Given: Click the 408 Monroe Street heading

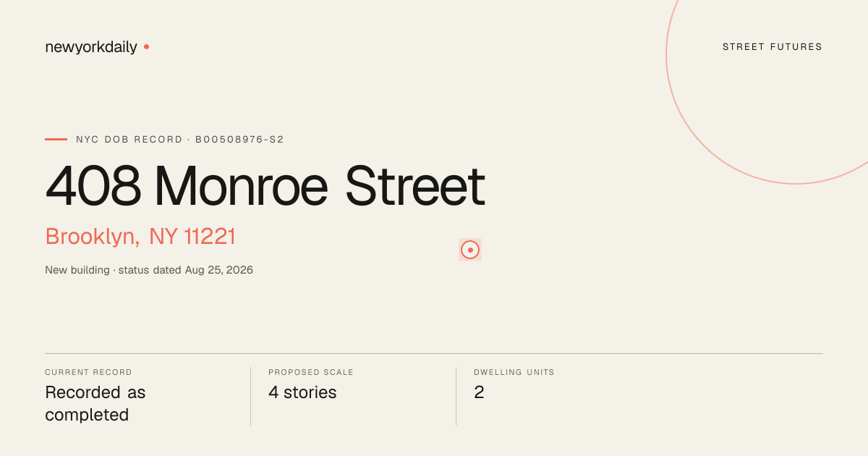Looking at the screenshot, I should pyautogui.click(x=265, y=186).
